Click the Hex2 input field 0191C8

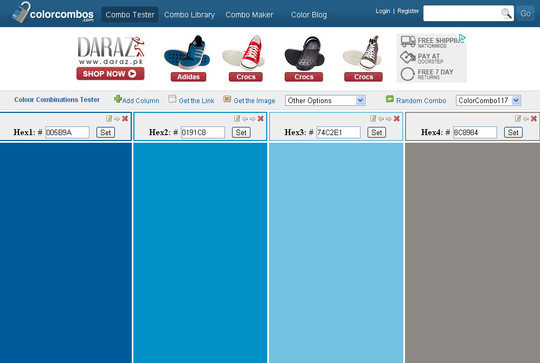coord(203,132)
